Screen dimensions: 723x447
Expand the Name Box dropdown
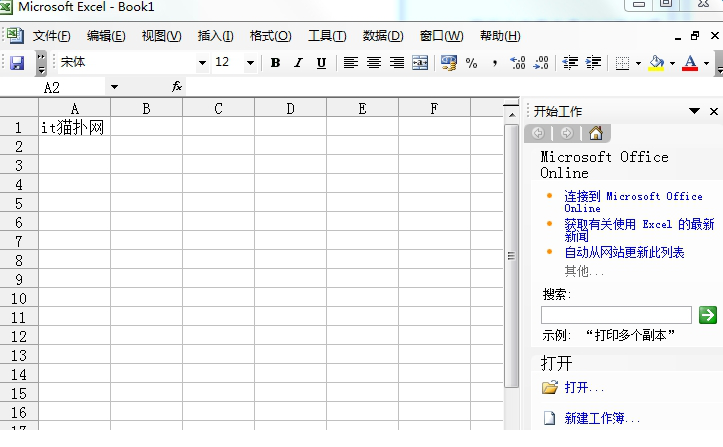(x=114, y=87)
